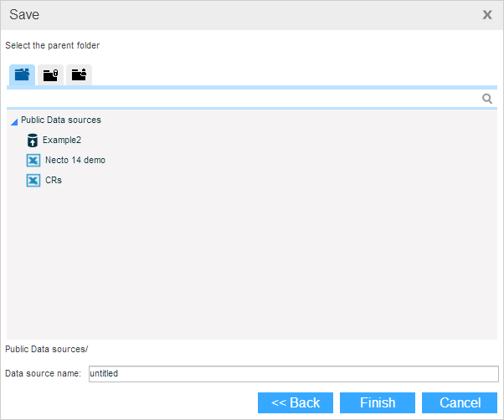Go to previous step with << Back
Screen dimensions: 504x420
coord(296,402)
